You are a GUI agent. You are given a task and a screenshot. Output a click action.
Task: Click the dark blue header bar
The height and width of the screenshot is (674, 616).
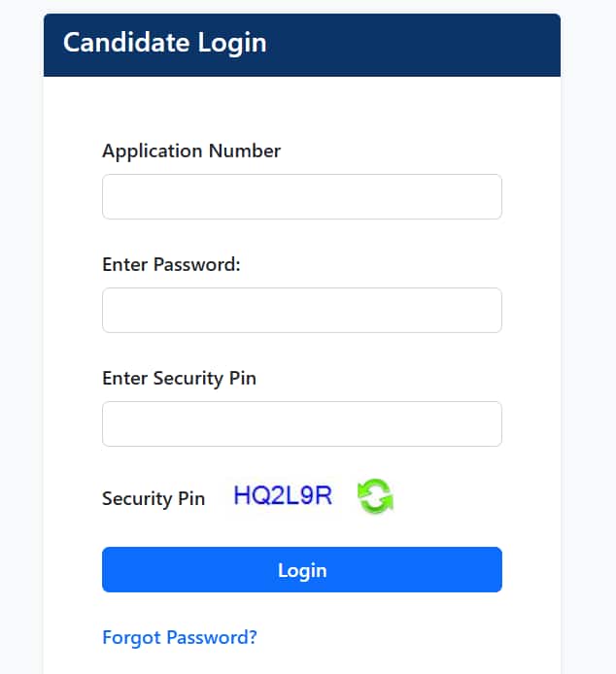[408, 45]
